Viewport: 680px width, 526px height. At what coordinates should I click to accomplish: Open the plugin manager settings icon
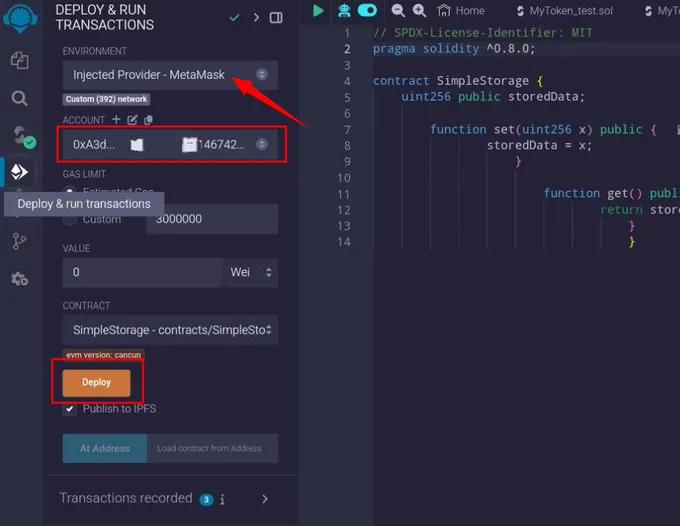point(20,279)
